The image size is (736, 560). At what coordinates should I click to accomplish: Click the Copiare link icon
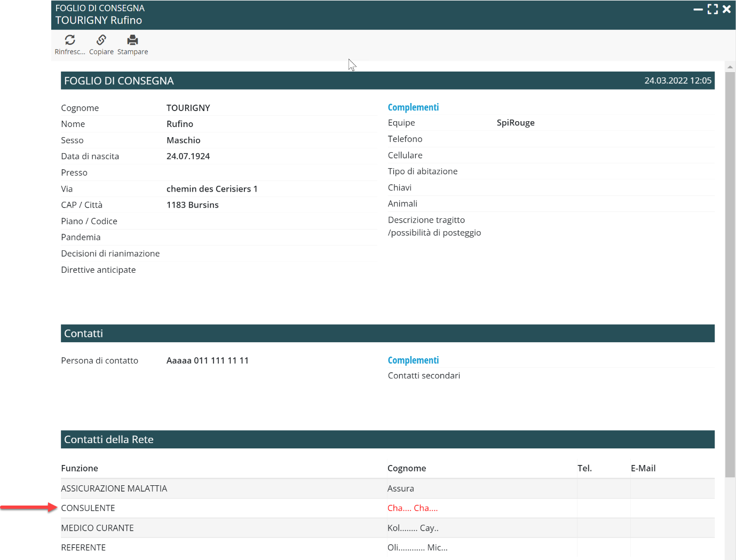coord(101,40)
